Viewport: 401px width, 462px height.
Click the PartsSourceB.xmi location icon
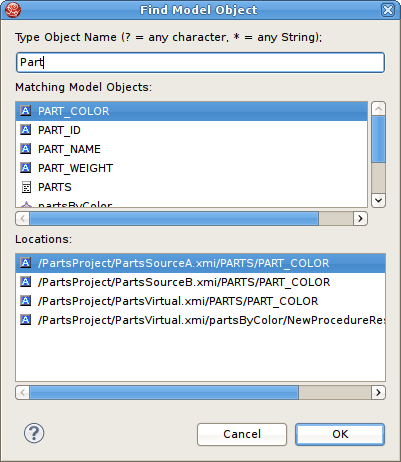click(26, 282)
